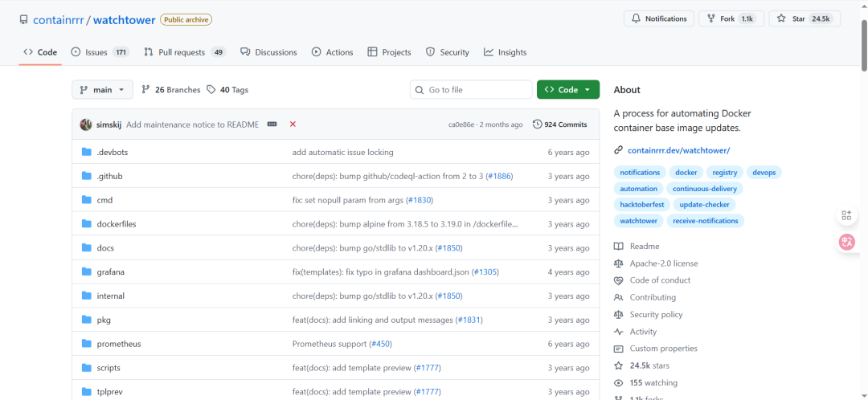Open the Security tab

(x=448, y=52)
